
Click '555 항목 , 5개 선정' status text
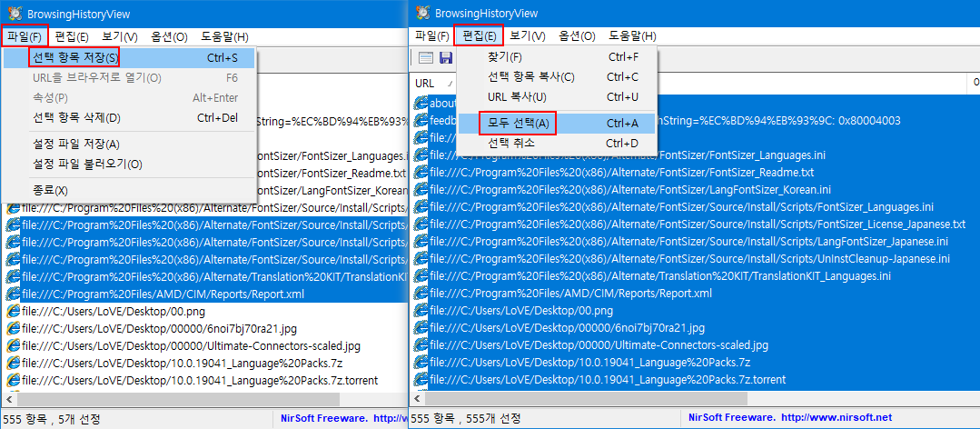point(52,418)
